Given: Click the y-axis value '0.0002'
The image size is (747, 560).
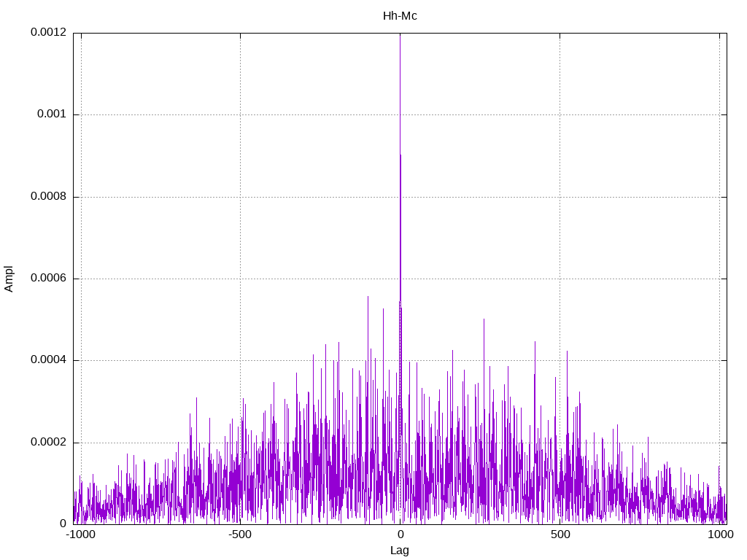Looking at the screenshot, I should click(49, 443).
